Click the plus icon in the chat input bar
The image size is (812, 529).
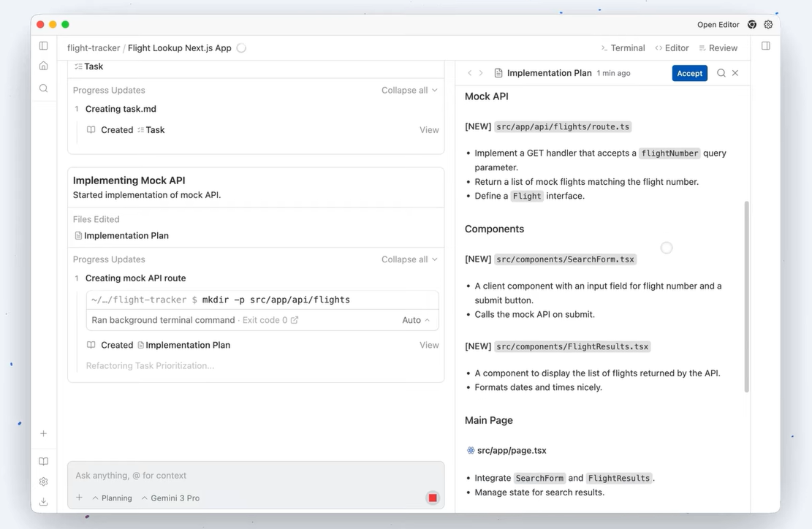[80, 498]
